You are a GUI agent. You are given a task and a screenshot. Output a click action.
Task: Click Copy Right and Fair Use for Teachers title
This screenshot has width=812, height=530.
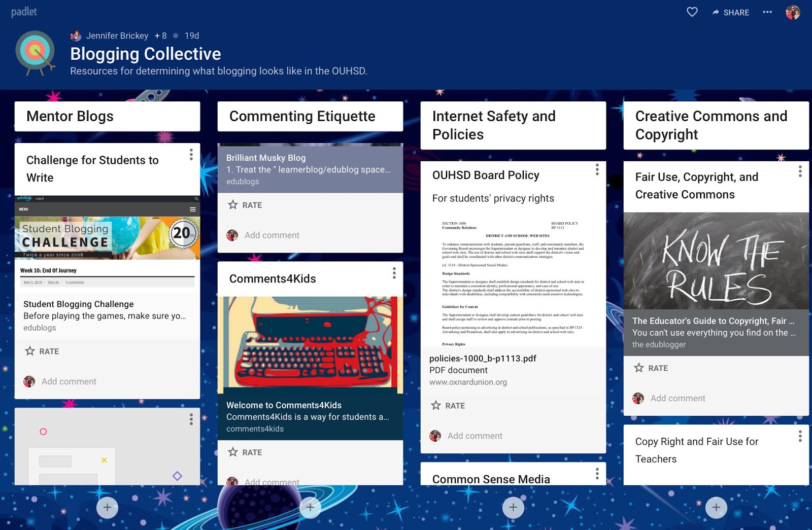click(x=697, y=450)
